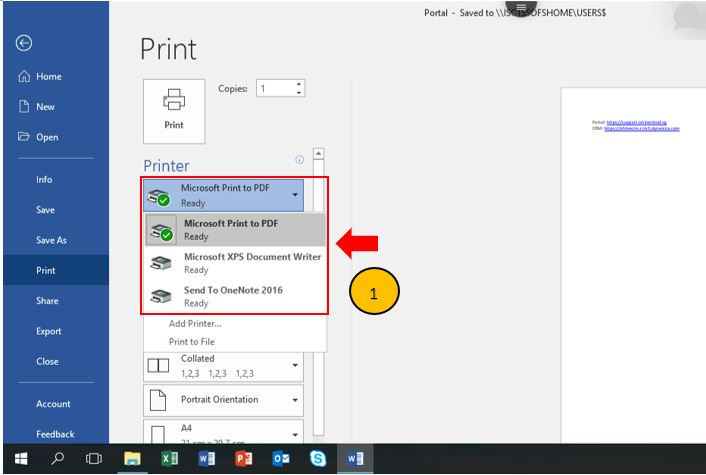Image resolution: width=706 pixels, height=475 pixels.
Task: Click the collated pages icon
Action: pos(158,365)
